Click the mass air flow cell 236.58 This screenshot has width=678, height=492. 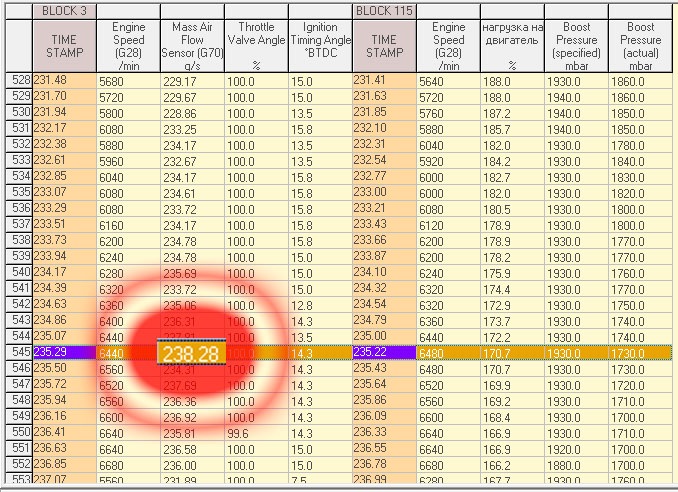[192, 449]
